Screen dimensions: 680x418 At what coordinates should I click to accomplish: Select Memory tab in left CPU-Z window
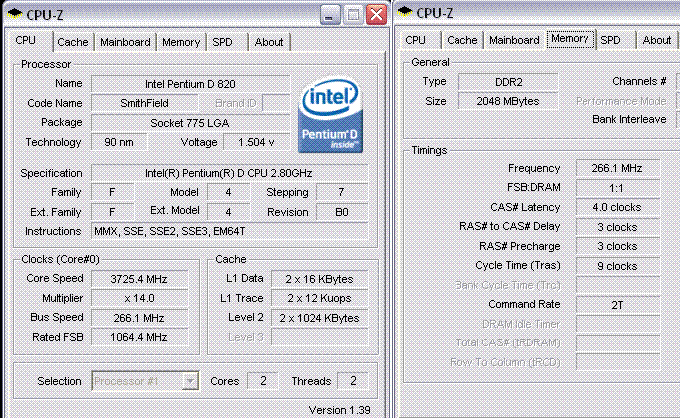[181, 42]
